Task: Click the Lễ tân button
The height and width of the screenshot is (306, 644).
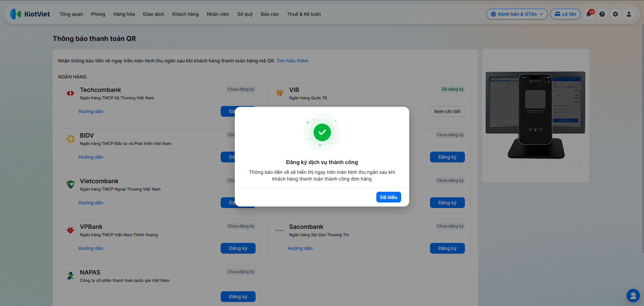Action: (x=566, y=14)
